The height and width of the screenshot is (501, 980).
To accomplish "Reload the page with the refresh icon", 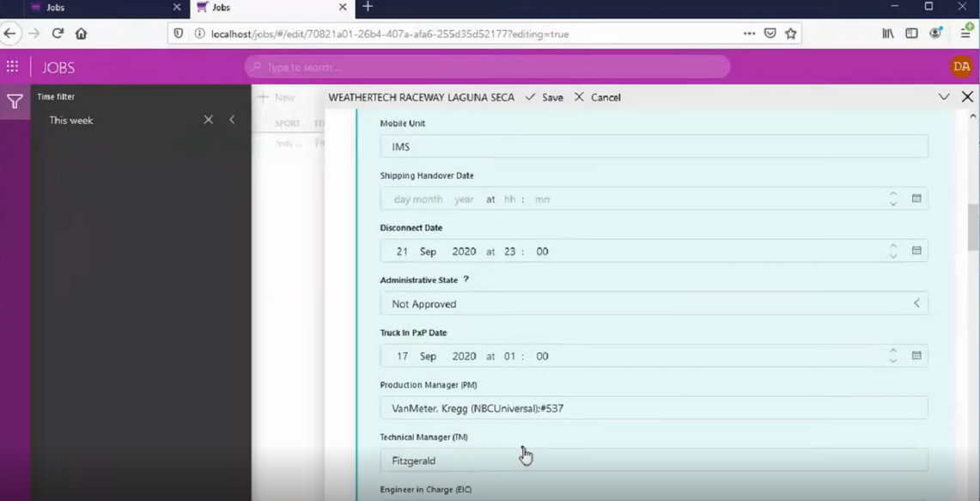I will [x=58, y=34].
